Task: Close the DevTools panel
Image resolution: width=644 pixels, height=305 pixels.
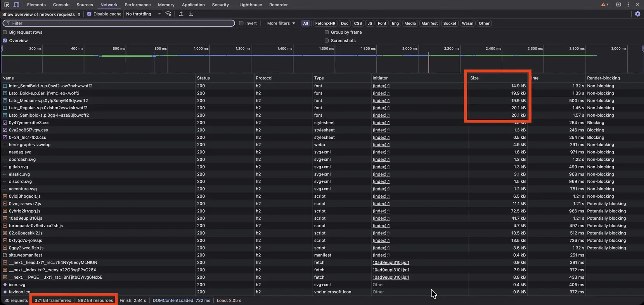Action: (x=638, y=5)
